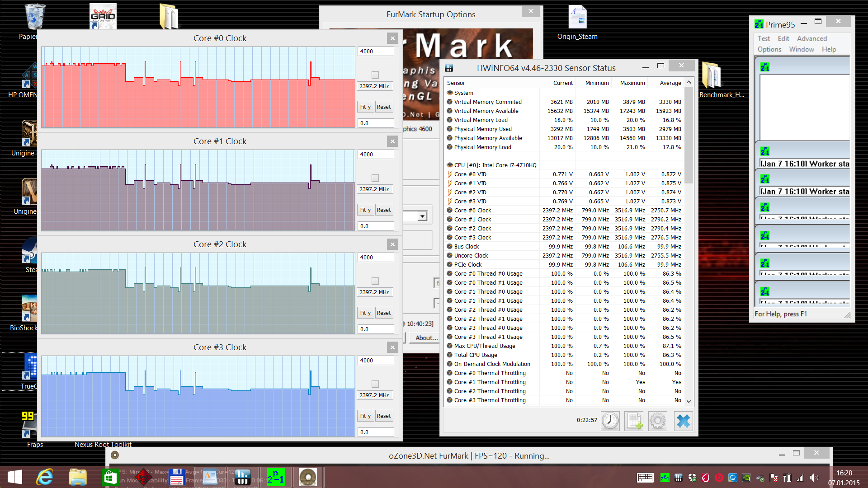
Task: Open the FurMark donut taskbar icon
Action: point(308,477)
